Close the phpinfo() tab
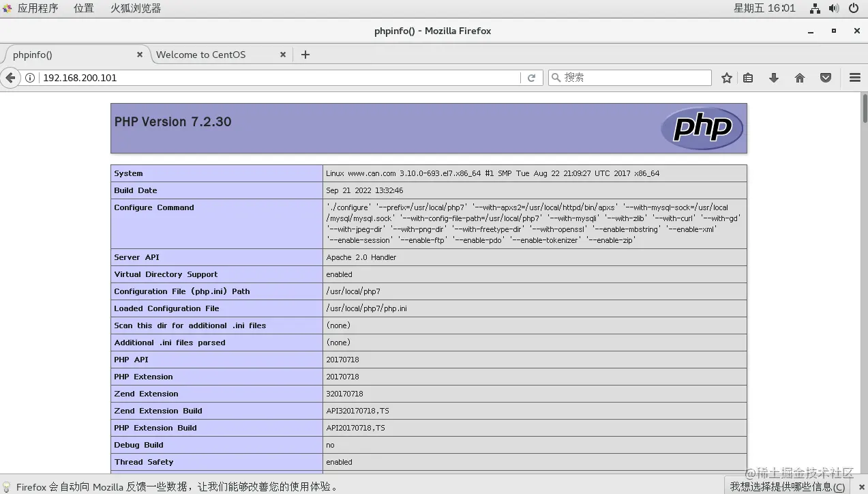The image size is (868, 494). click(x=140, y=55)
